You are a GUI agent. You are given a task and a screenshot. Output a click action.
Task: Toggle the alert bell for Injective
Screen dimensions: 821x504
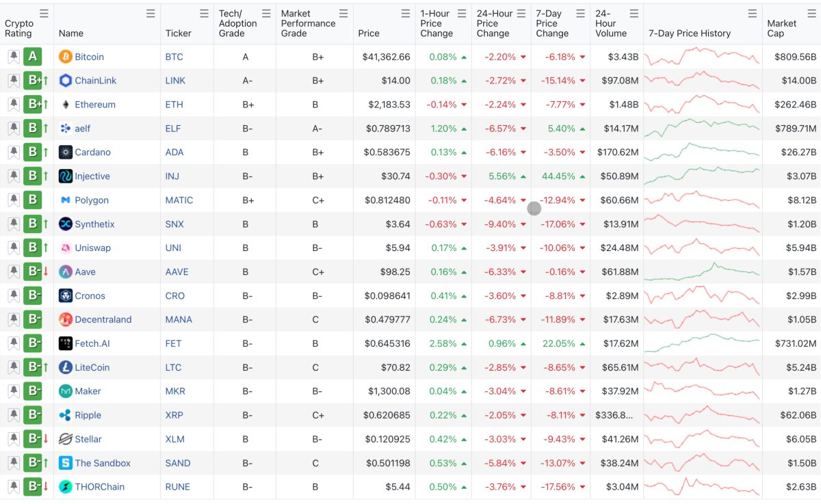pyautogui.click(x=14, y=176)
